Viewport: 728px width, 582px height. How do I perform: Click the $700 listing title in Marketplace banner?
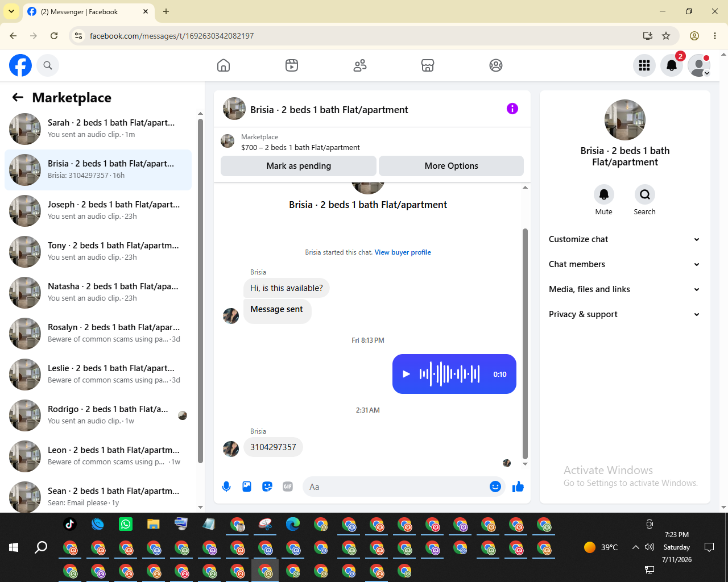(300, 148)
